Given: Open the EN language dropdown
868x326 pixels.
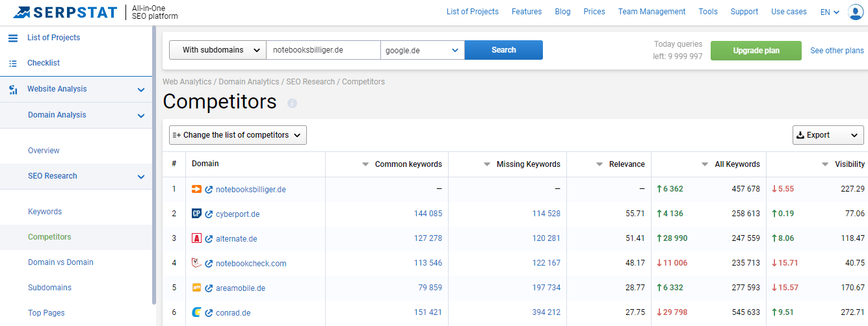Looking at the screenshot, I should tap(830, 12).
